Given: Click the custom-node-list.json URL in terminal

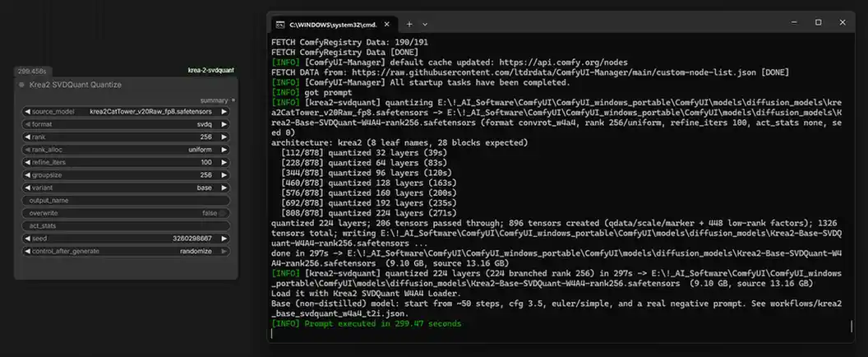Looking at the screenshot, I should (554, 72).
